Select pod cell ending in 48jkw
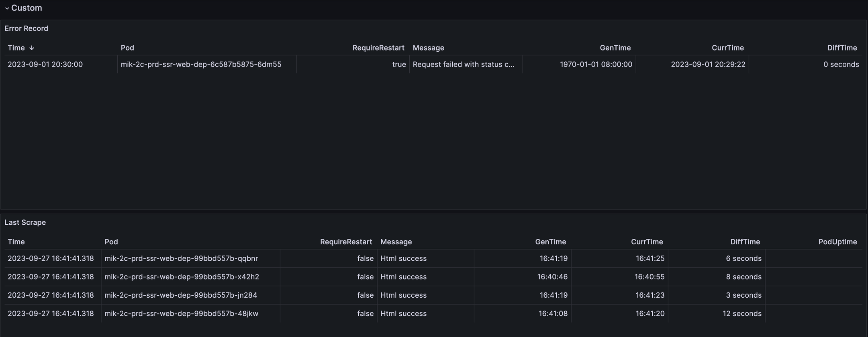868x337 pixels. (x=181, y=314)
